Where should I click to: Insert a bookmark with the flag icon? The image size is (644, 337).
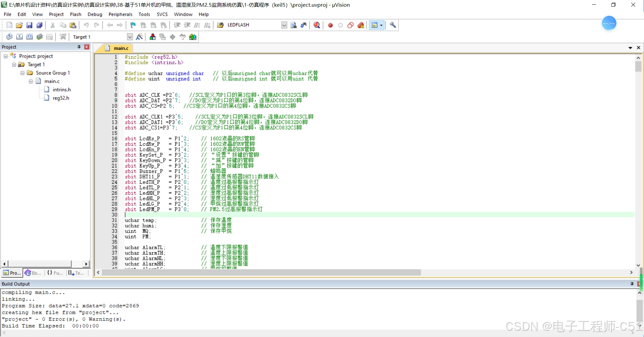[x=133, y=25]
